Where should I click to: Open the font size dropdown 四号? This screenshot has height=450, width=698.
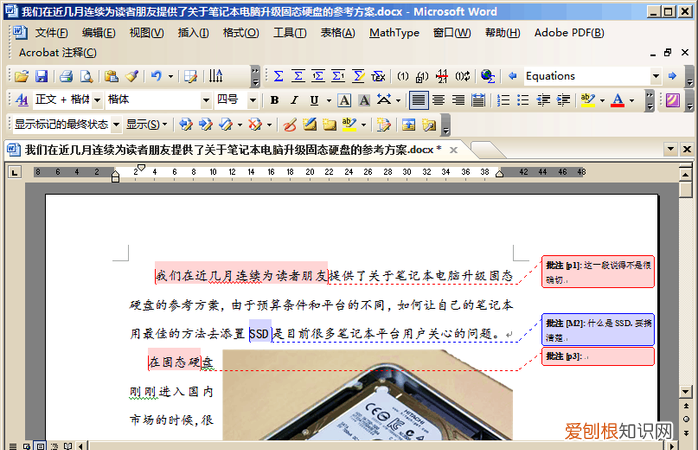(252, 100)
